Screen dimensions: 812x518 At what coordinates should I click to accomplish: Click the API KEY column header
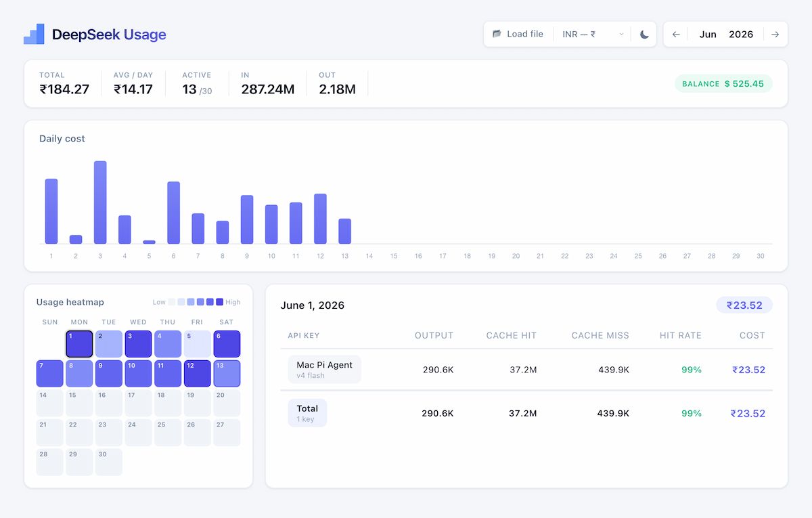(304, 335)
